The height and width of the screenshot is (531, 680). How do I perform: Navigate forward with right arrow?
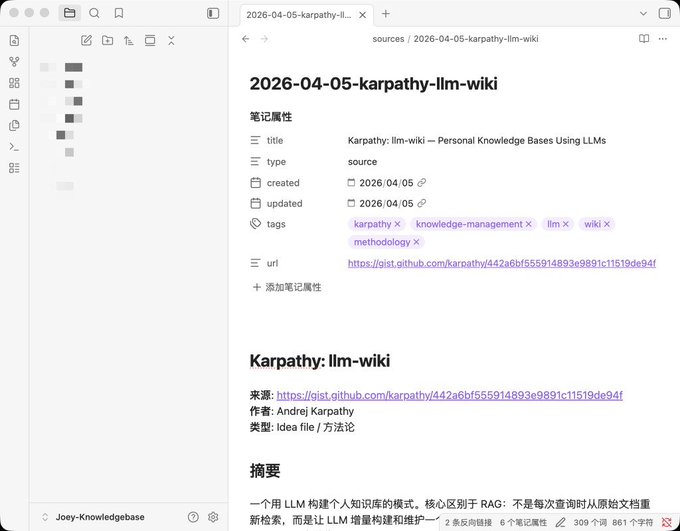pyautogui.click(x=265, y=39)
